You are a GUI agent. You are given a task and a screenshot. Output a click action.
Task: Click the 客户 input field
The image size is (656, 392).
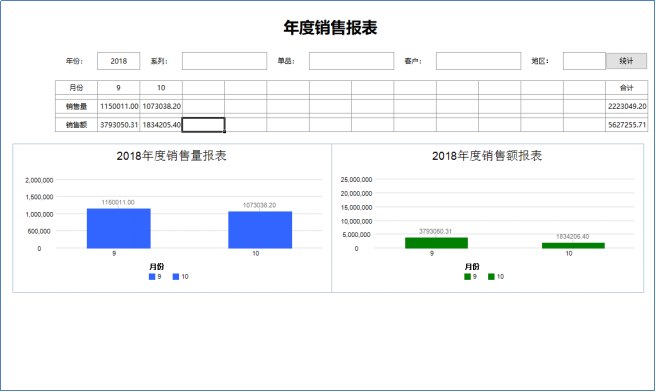pos(478,61)
